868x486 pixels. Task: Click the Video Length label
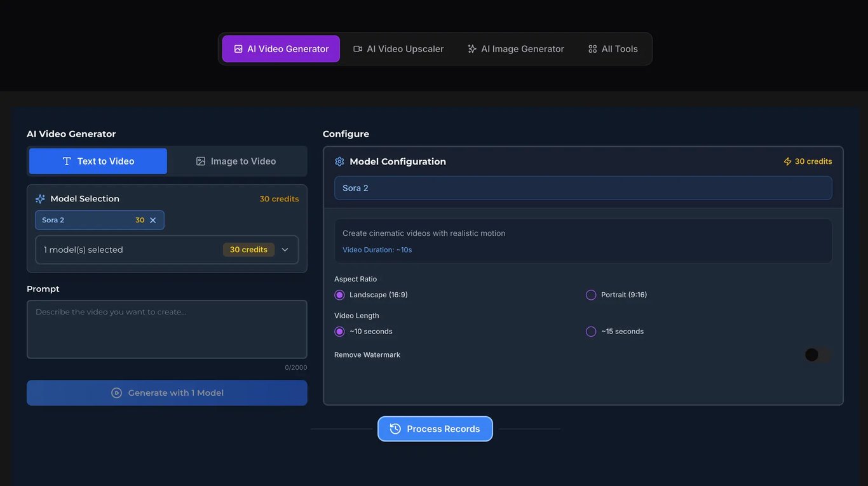356,316
